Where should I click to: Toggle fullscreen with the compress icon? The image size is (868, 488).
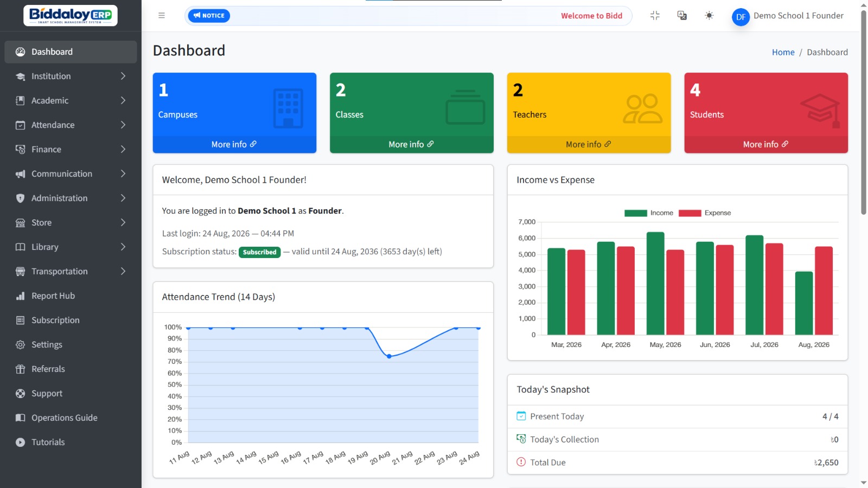(x=655, y=16)
